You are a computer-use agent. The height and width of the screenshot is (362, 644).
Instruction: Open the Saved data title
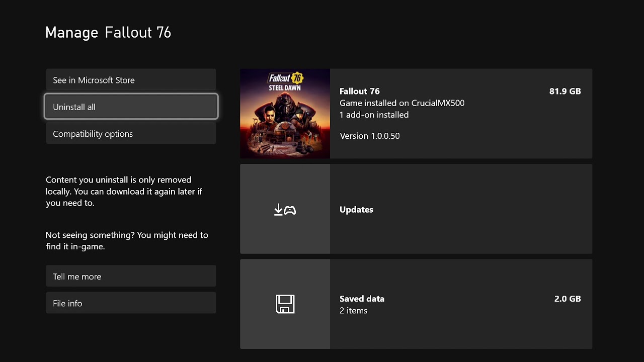[362, 299]
